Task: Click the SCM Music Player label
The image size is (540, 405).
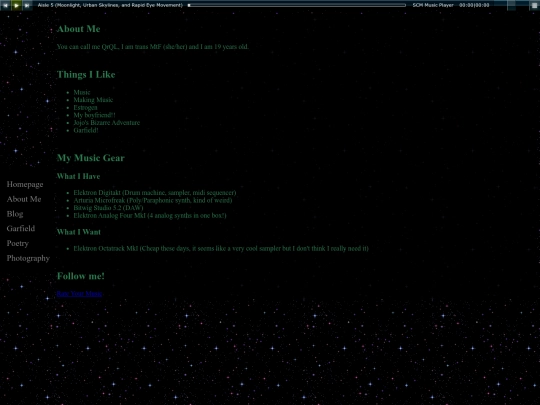Action: [433, 5]
